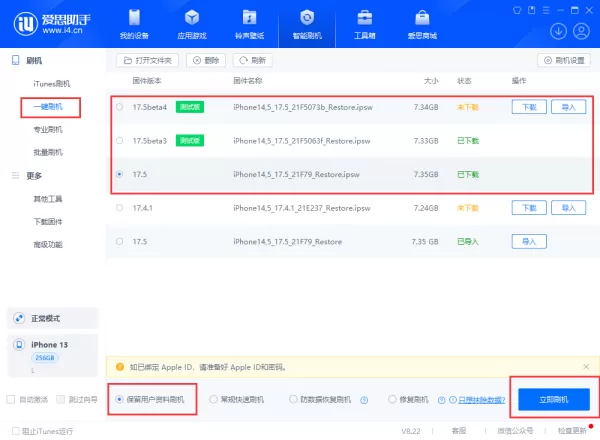Image resolution: width=600 pixels, height=440 pixels.
Task: Download the 17.5beta4 firmware
Action: (529, 107)
